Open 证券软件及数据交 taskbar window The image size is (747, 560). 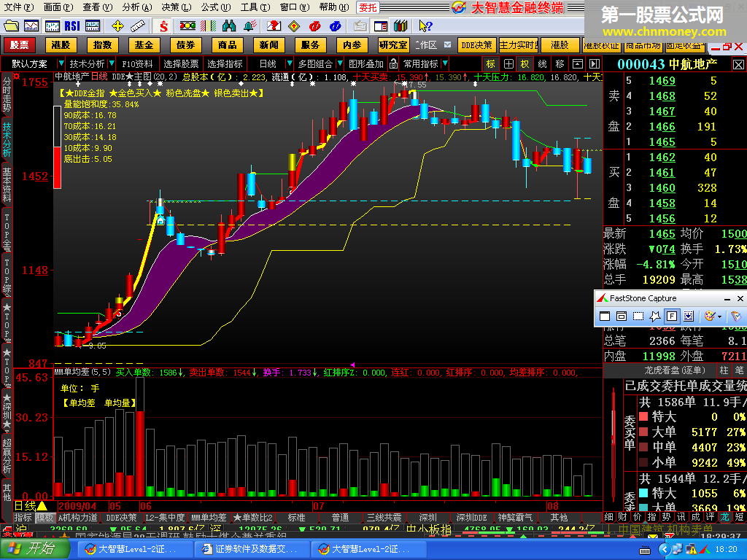251,548
